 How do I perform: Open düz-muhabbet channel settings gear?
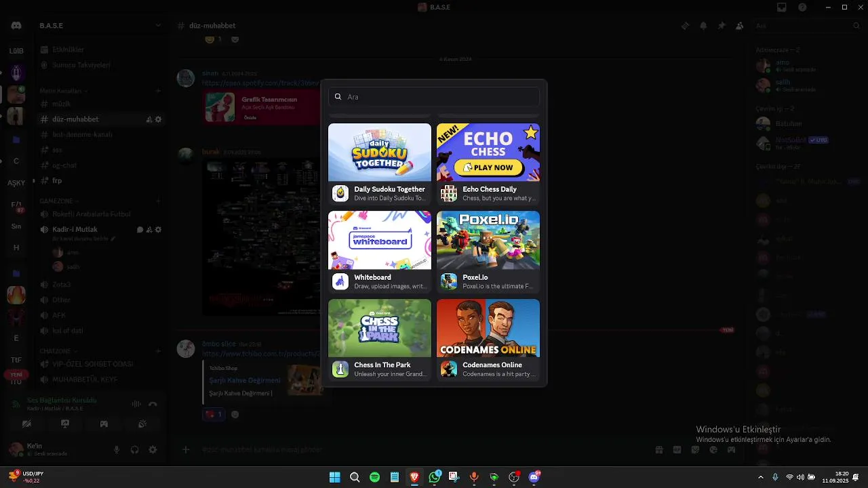158,119
